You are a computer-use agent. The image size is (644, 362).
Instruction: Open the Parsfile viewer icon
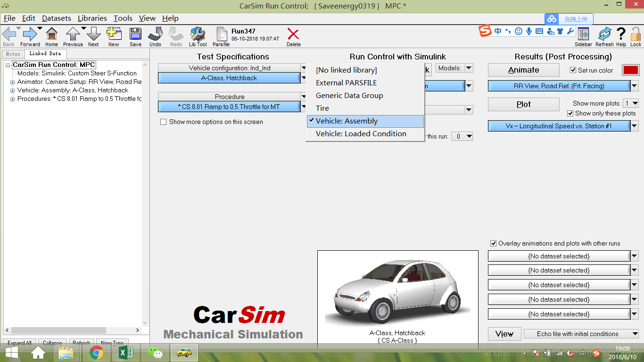(x=221, y=34)
